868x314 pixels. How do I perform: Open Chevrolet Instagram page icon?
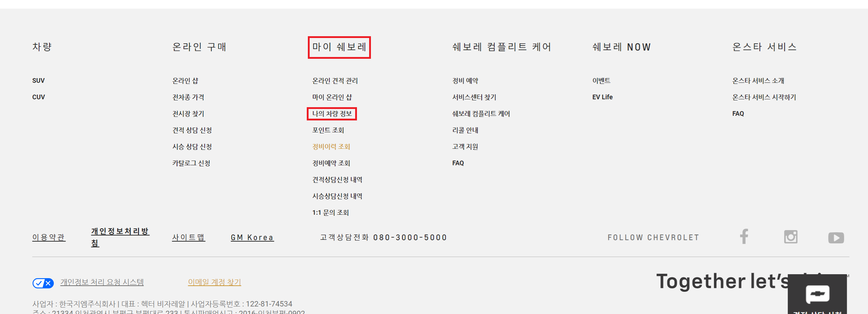click(791, 237)
